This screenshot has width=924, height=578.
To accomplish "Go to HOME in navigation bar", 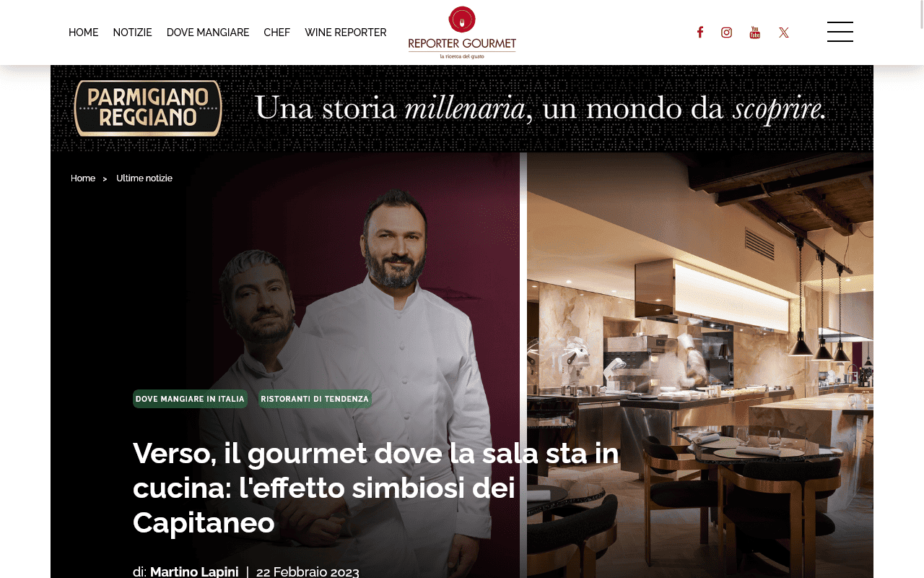I will 84,33.
